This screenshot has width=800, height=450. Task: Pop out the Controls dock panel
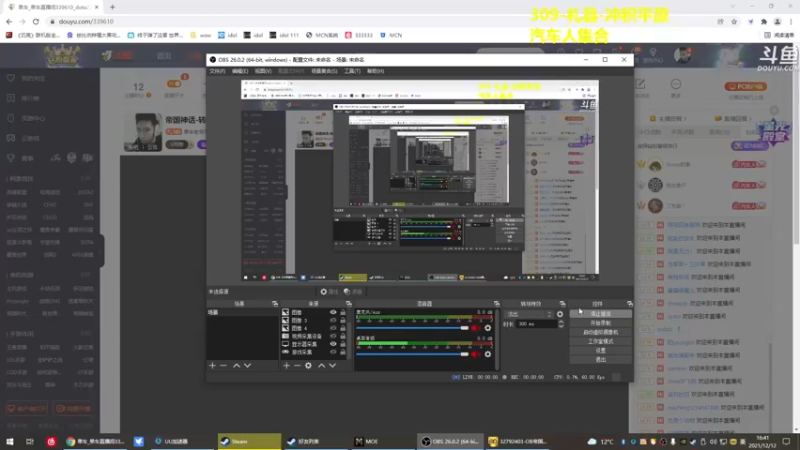[630, 304]
